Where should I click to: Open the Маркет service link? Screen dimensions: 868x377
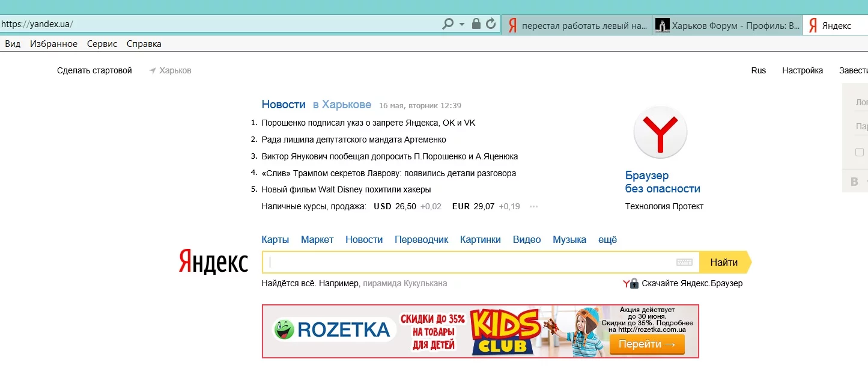tap(317, 239)
